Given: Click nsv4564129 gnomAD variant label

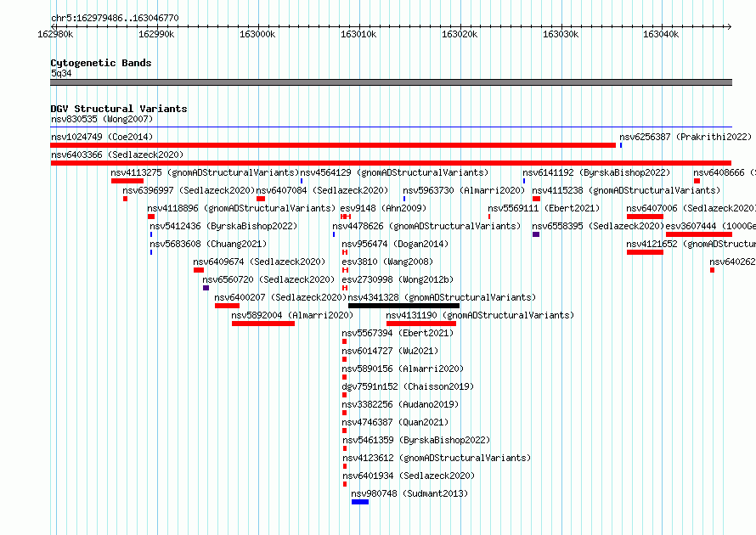Looking at the screenshot, I should [394, 172].
